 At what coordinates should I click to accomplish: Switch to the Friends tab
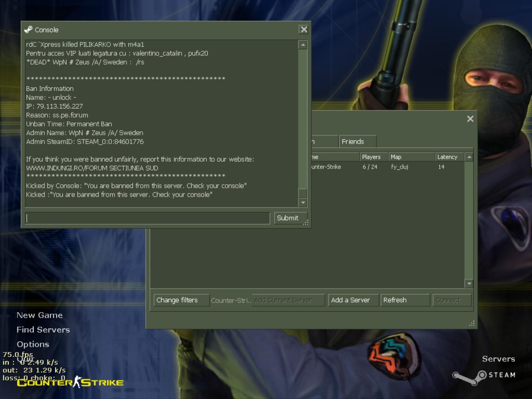tap(357, 141)
